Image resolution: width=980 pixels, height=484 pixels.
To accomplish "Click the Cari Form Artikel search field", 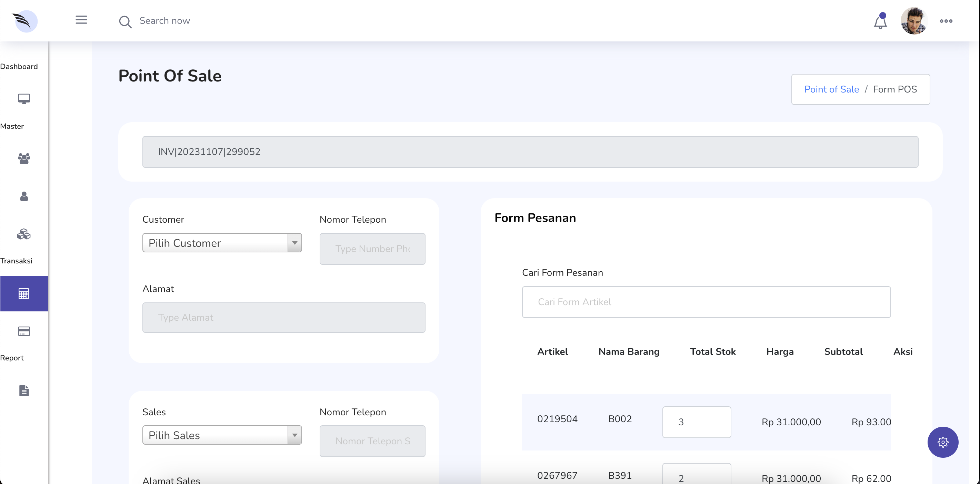I will click(x=706, y=302).
